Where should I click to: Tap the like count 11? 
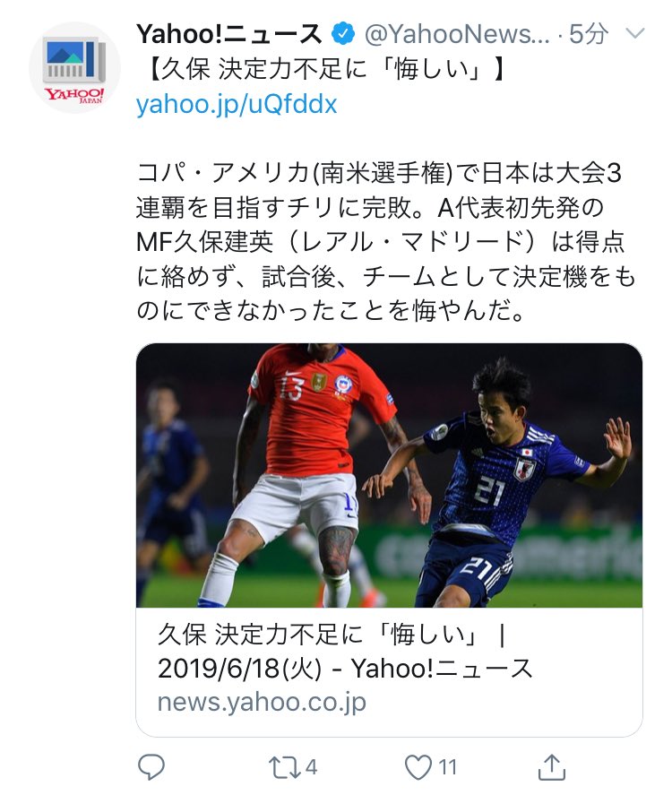pyautogui.click(x=447, y=767)
